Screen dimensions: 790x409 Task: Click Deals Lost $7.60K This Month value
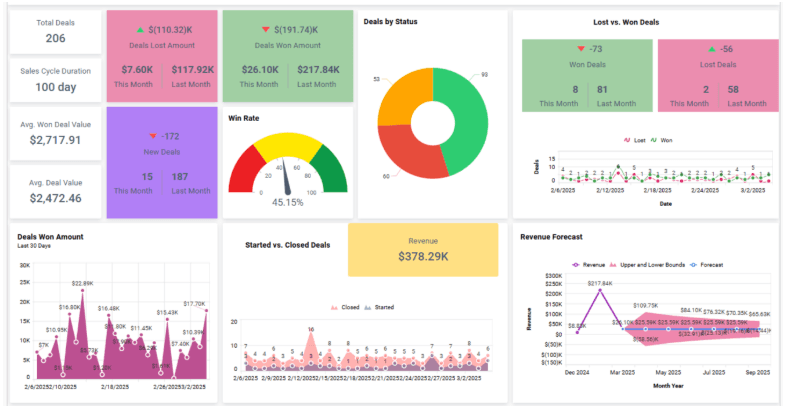click(137, 70)
